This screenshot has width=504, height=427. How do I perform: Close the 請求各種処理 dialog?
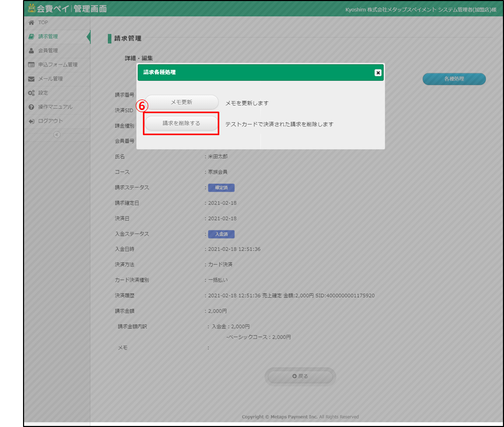[x=378, y=73]
